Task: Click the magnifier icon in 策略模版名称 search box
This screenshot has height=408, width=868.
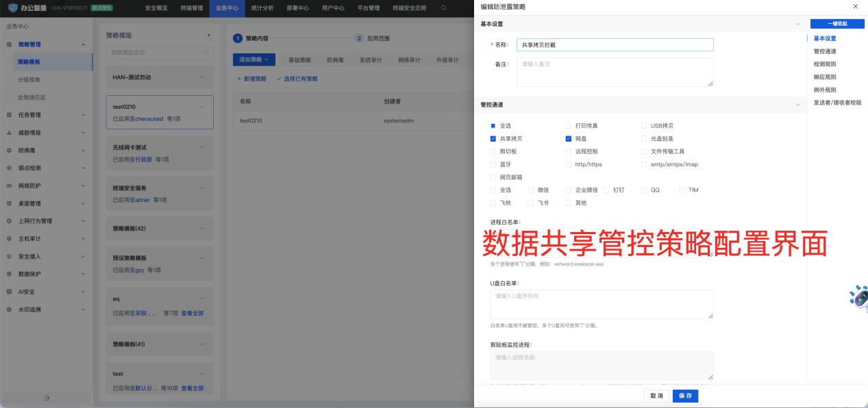Action: click(x=208, y=53)
